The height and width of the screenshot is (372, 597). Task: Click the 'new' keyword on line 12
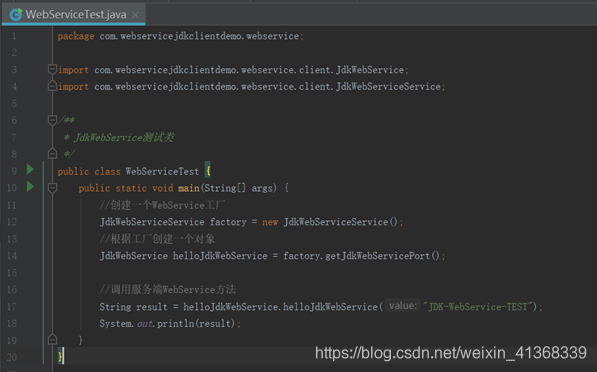270,222
